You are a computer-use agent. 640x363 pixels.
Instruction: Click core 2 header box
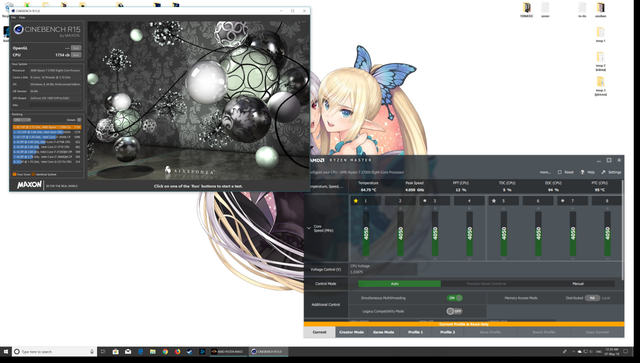(400, 201)
